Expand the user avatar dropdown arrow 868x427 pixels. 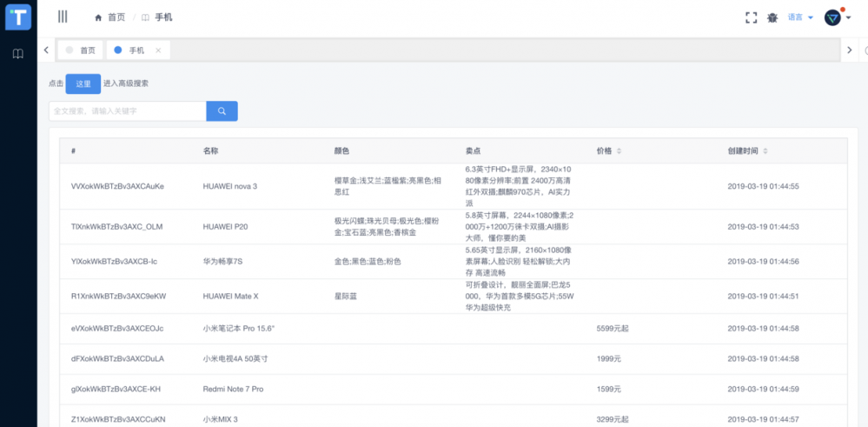pyautogui.click(x=848, y=17)
